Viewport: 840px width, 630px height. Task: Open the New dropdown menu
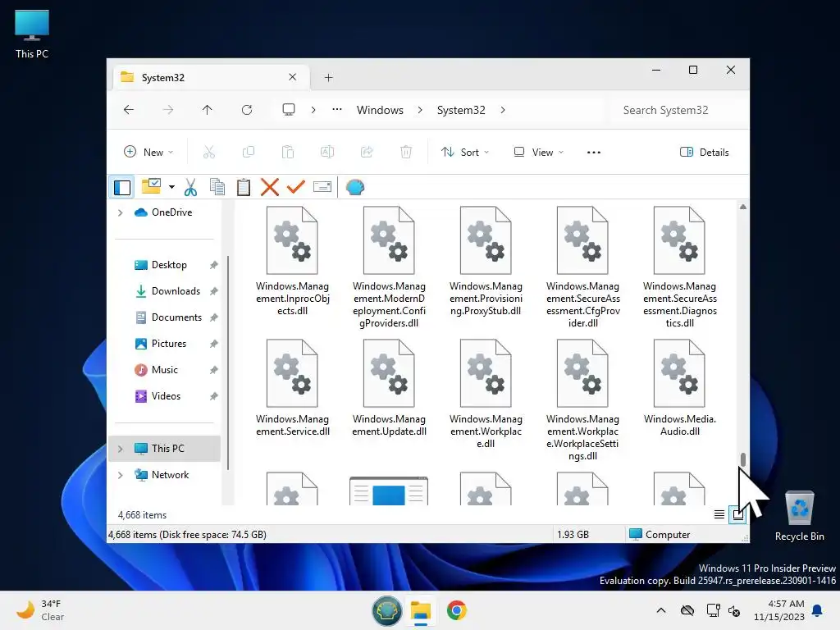pos(149,152)
